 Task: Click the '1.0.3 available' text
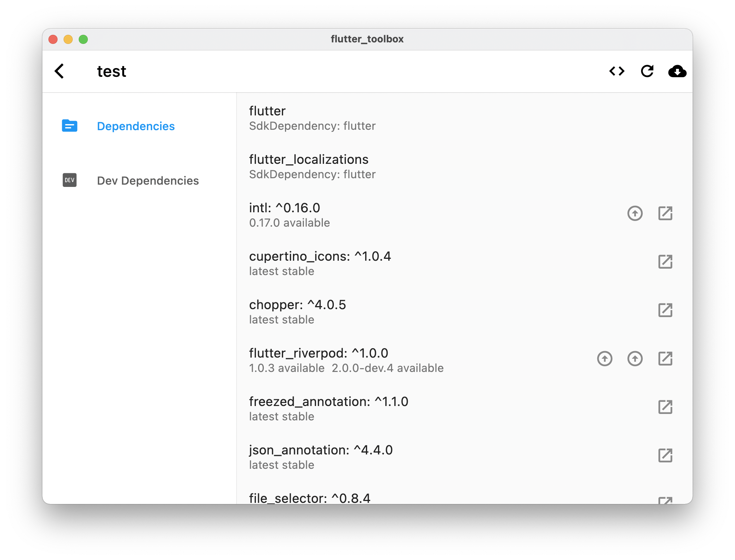tap(287, 368)
